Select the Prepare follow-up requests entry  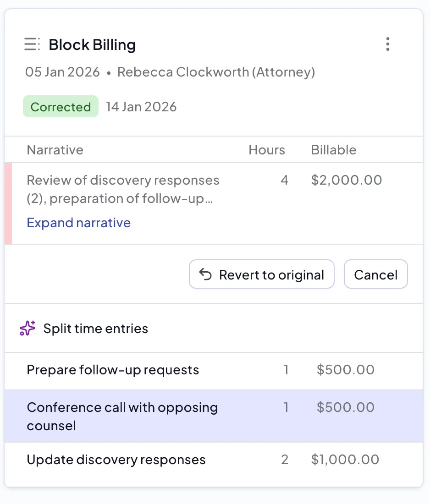[x=113, y=370]
